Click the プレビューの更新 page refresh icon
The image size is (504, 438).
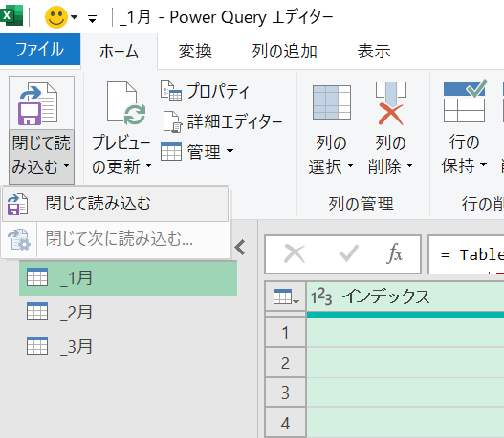(126, 103)
